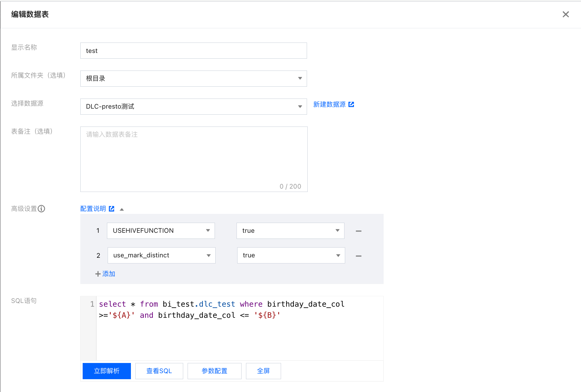Image resolution: width=581 pixels, height=392 pixels.
Task: Click the 立即解析 button
Action: point(107,371)
